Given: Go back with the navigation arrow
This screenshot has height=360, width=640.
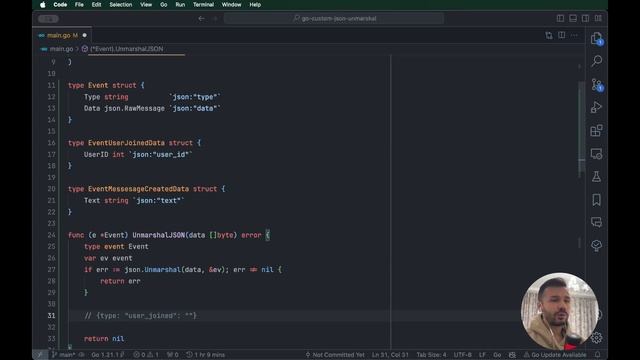Looking at the screenshot, I should pyautogui.click(x=201, y=18).
